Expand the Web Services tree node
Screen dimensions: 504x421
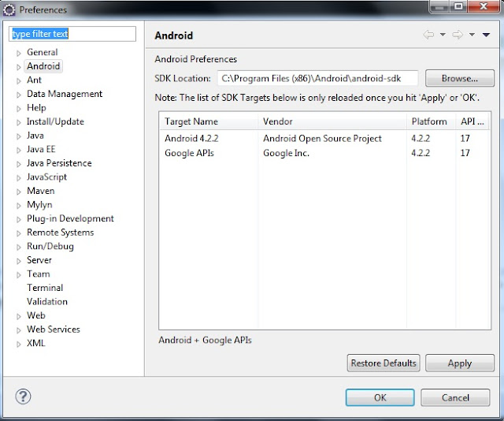click(x=19, y=330)
